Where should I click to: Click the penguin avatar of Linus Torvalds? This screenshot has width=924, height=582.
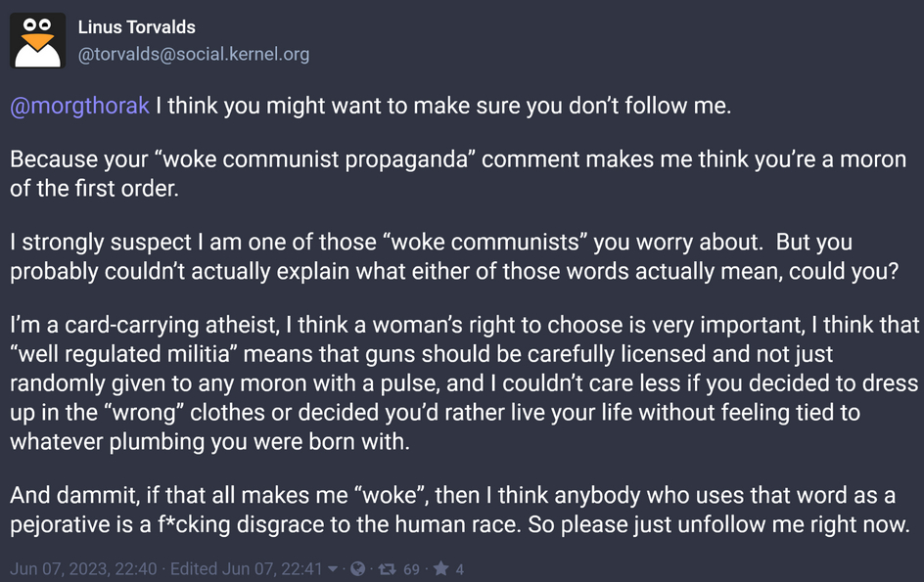[x=37, y=40]
